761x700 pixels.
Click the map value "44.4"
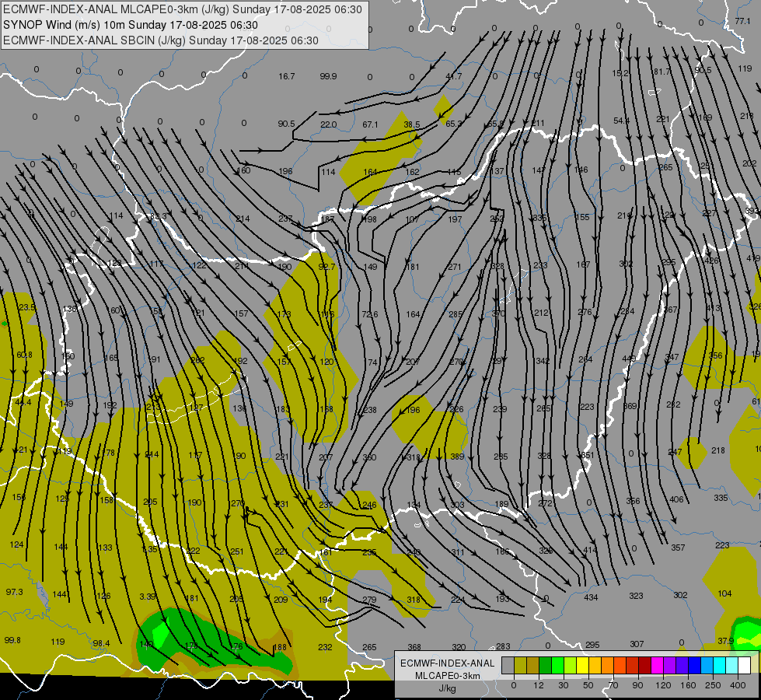click(23, 402)
